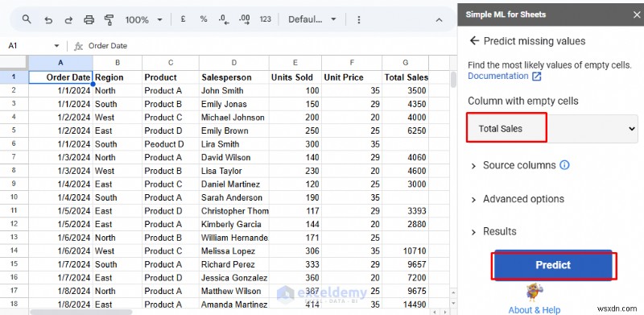Select cell containing Richard Perez
The height and width of the screenshot is (315, 644).
234,264
